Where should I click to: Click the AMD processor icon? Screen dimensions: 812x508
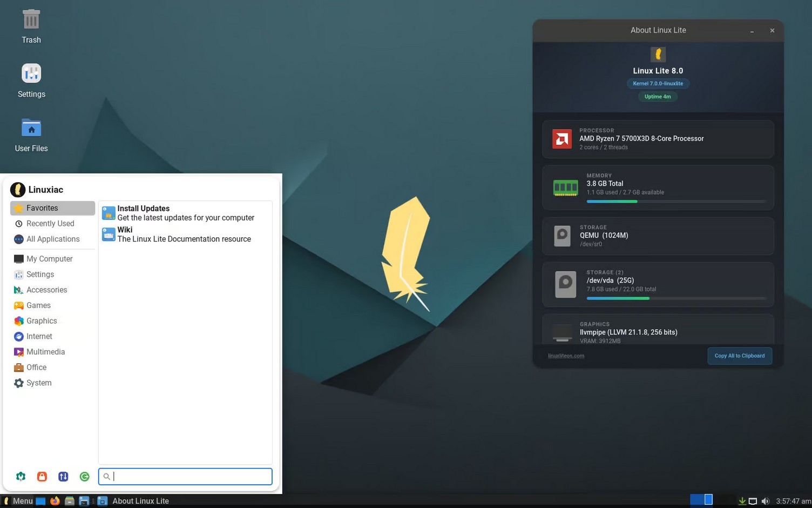[x=562, y=139]
